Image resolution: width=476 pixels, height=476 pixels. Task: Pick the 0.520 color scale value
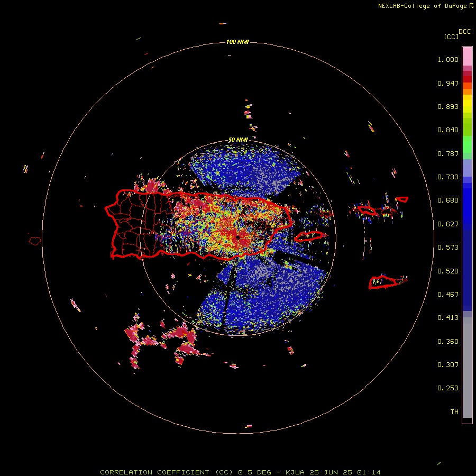click(448, 271)
